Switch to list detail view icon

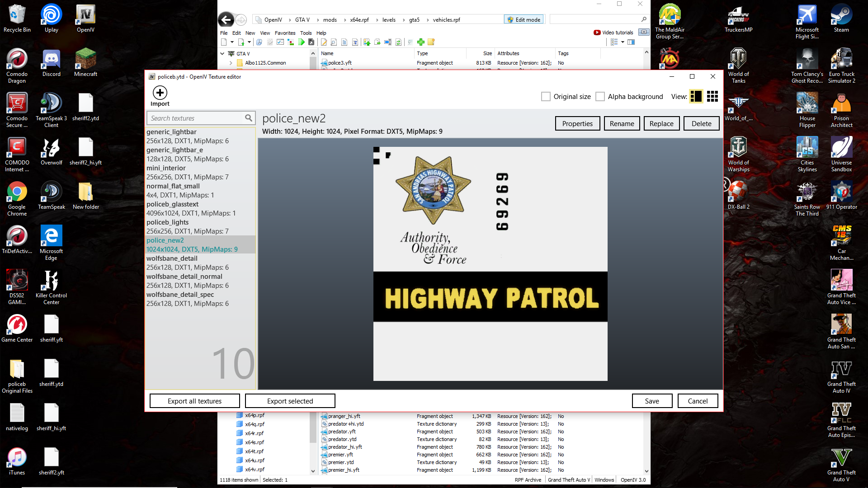pos(696,96)
